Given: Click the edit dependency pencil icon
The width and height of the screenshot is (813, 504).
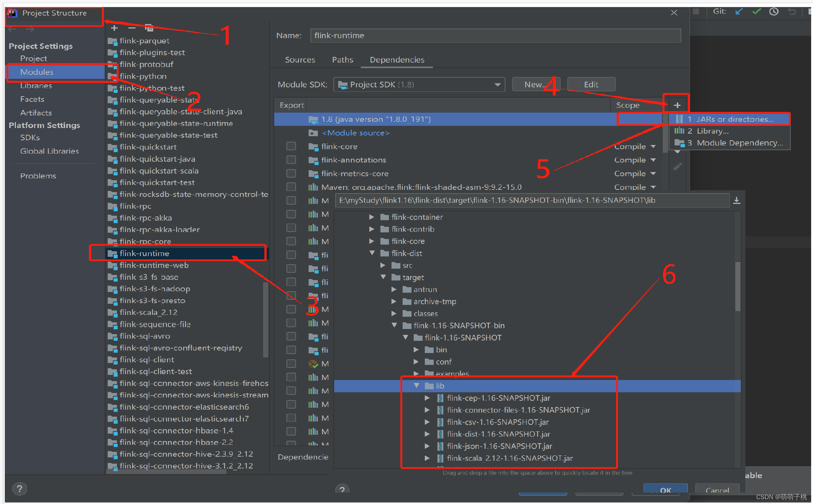Looking at the screenshot, I should (678, 167).
